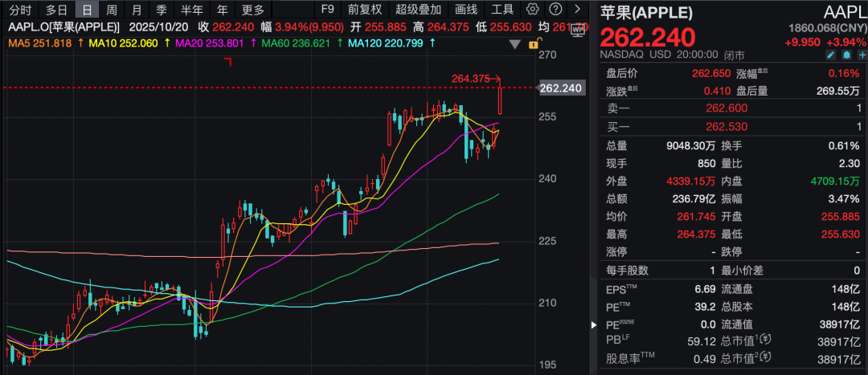Toggle the yellow lock icon above the price axis
The width and height of the screenshot is (868, 375).
[x=534, y=43]
